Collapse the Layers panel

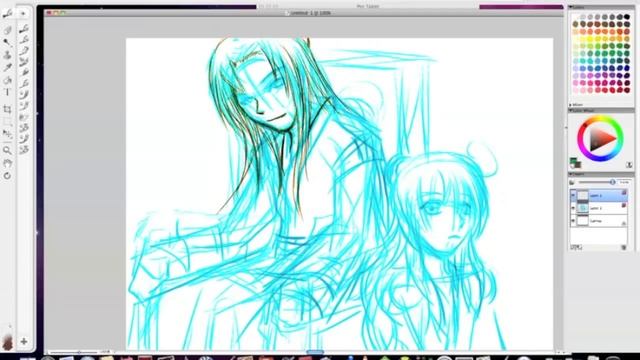coord(571,174)
